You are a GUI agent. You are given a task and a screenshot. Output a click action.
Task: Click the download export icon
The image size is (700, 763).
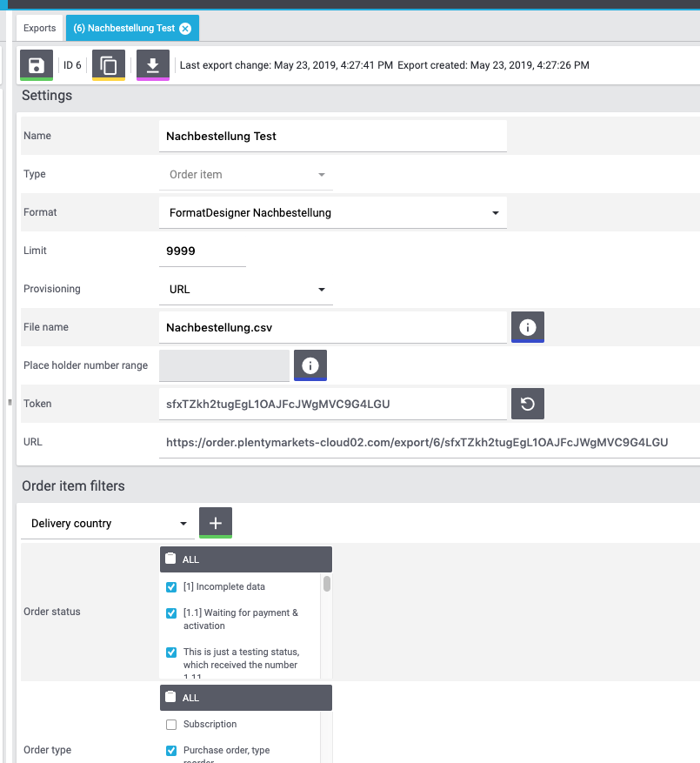[x=153, y=65]
